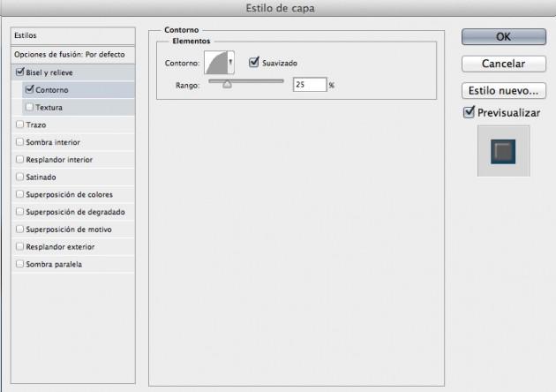
Task: Check Superposición de colores checkbox
Action: click(x=19, y=194)
